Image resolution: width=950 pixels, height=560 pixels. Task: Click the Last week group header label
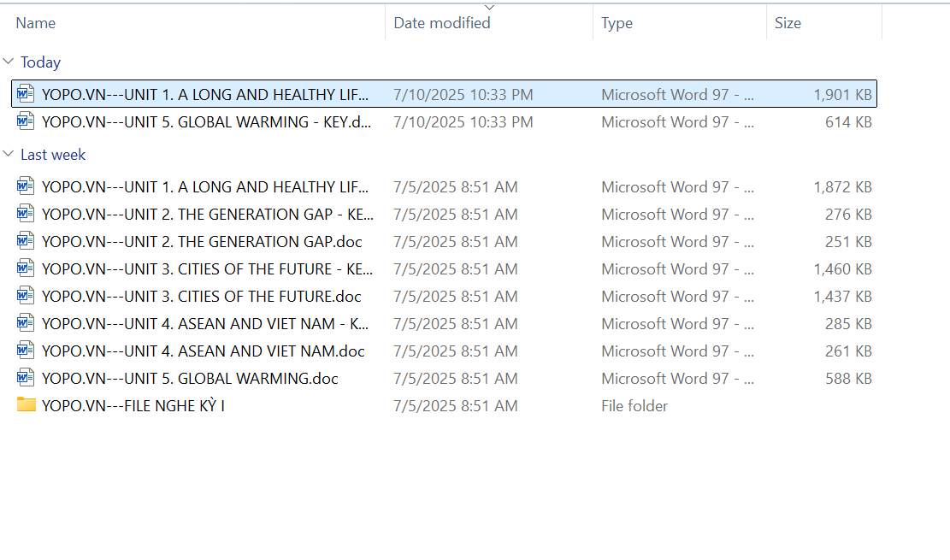pyautogui.click(x=53, y=155)
